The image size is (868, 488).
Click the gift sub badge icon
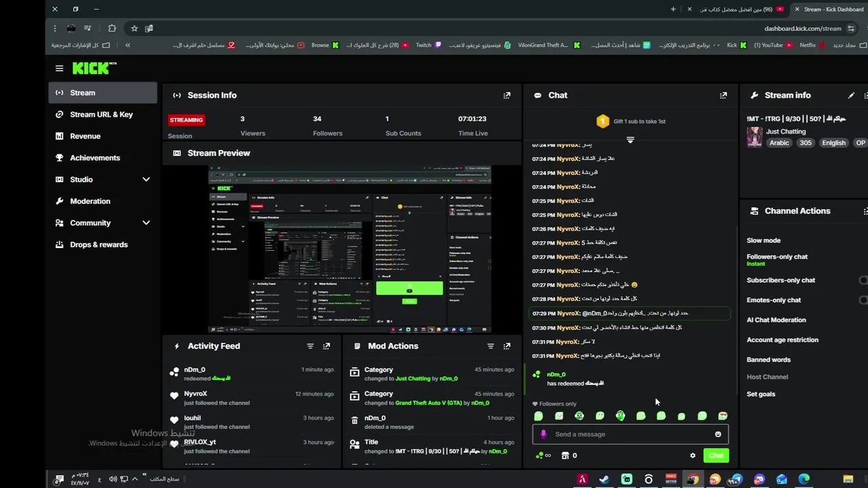click(x=602, y=121)
